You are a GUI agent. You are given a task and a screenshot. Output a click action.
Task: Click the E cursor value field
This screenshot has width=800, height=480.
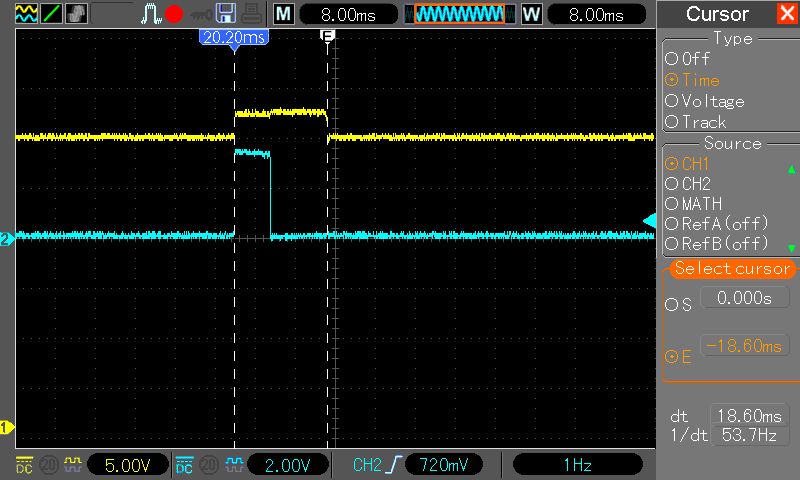tap(745, 346)
